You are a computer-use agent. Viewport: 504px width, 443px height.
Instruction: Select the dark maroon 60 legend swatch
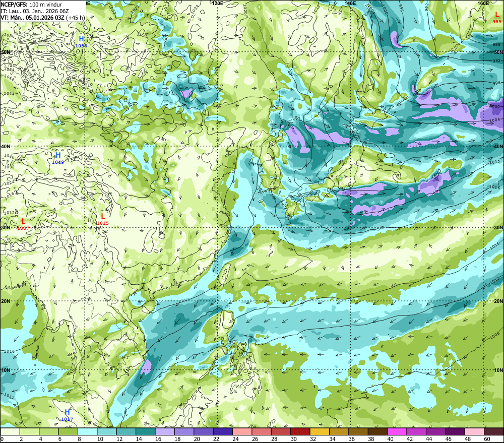pos(493,432)
